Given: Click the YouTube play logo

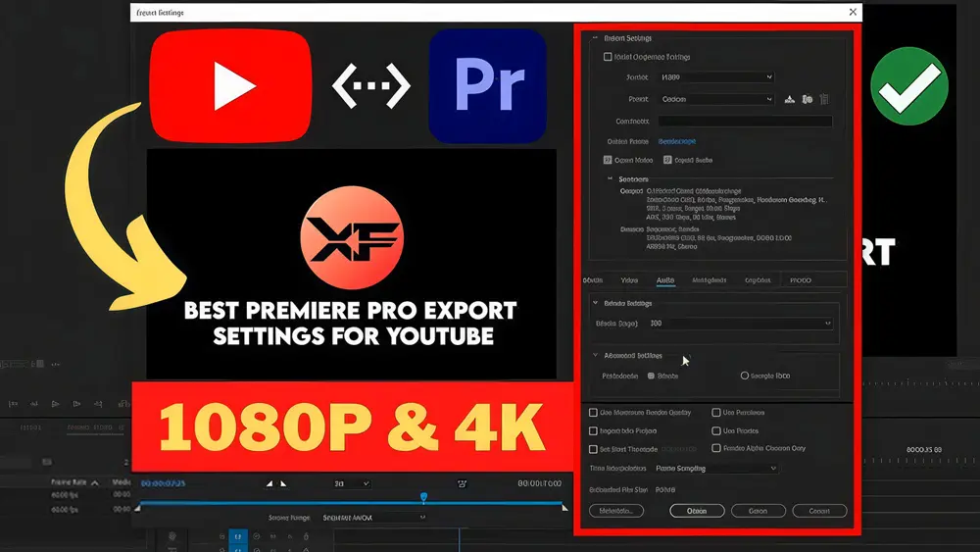Looking at the screenshot, I should click(230, 85).
